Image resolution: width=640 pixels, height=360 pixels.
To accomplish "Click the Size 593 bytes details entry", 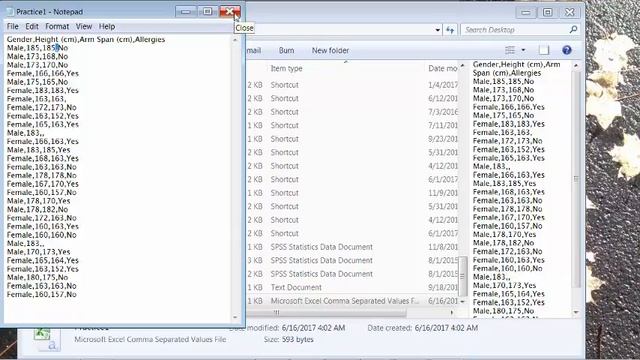I will (289, 339).
